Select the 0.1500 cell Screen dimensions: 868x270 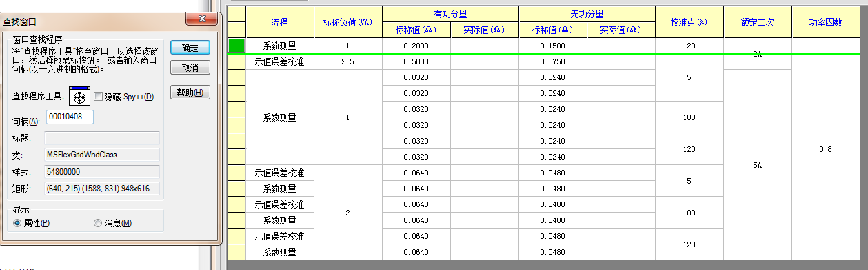click(553, 46)
